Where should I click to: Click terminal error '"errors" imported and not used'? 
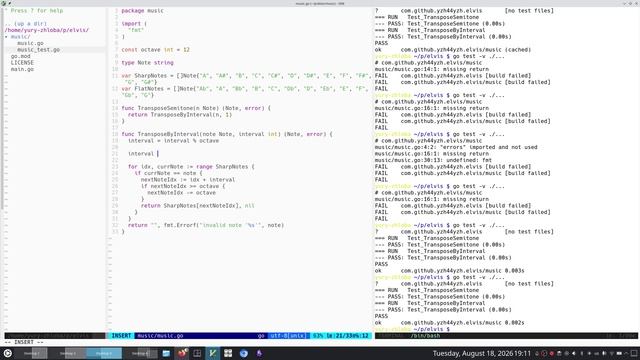pos(456,147)
